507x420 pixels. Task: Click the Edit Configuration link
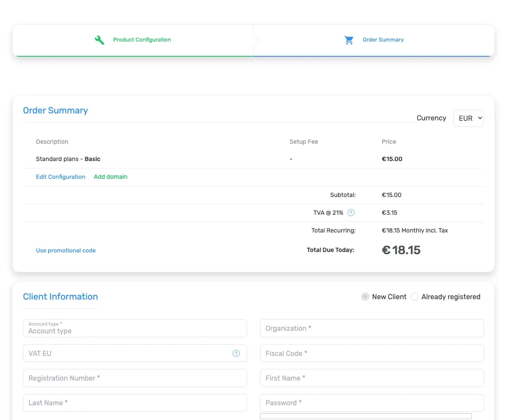click(x=61, y=177)
